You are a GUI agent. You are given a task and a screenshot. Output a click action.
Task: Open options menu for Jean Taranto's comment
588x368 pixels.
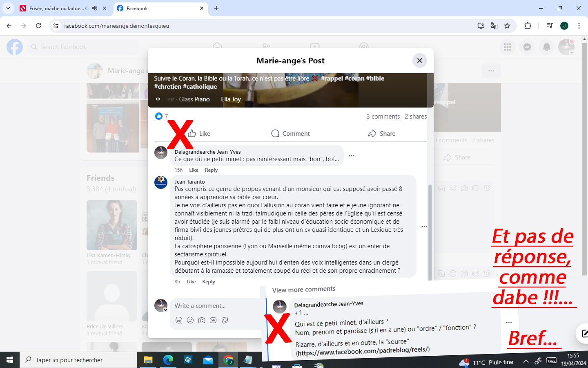[424, 227]
